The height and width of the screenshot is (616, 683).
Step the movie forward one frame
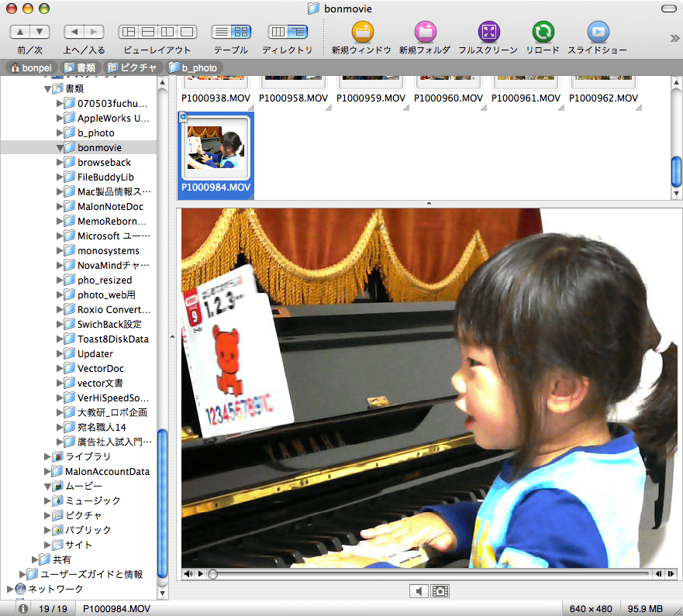[671, 574]
